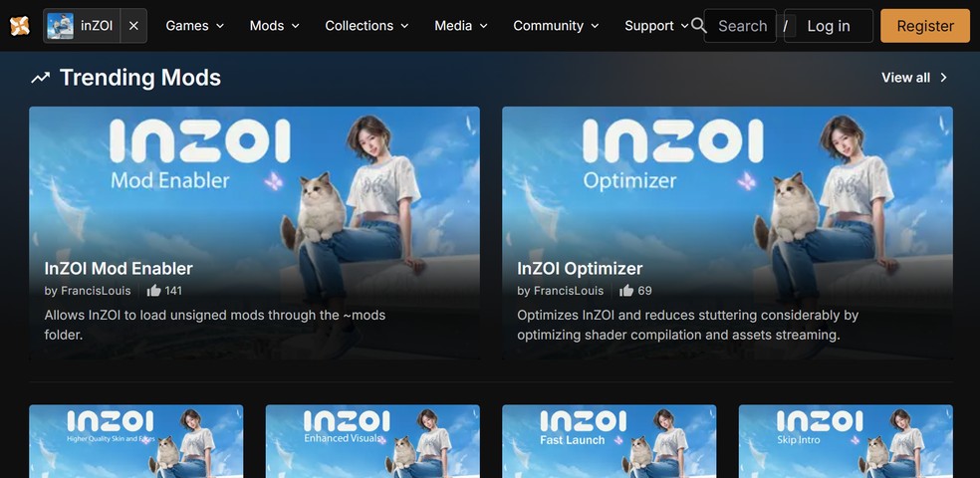Open the Skip Intro mod thumbnail
980x478 pixels.
846,441
